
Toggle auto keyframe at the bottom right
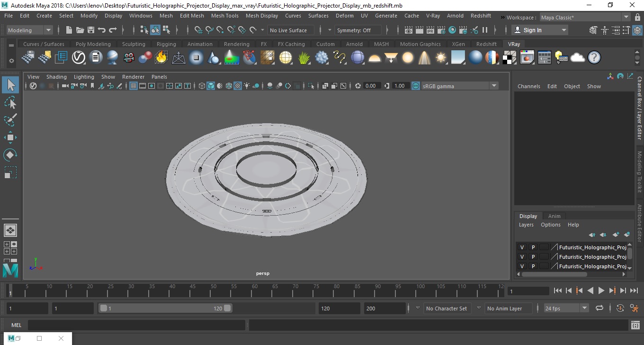[x=620, y=308]
